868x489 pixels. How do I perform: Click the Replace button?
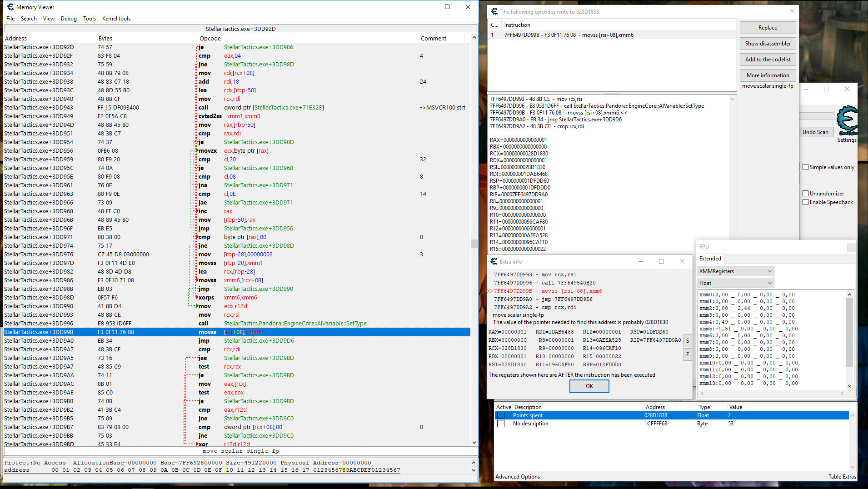coord(768,28)
